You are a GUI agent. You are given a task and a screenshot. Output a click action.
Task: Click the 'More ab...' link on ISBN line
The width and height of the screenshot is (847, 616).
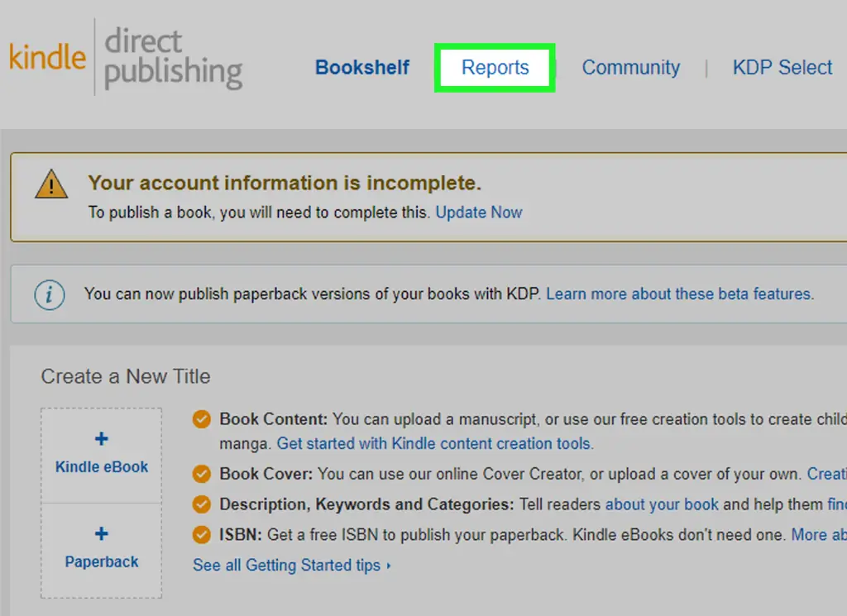818,535
